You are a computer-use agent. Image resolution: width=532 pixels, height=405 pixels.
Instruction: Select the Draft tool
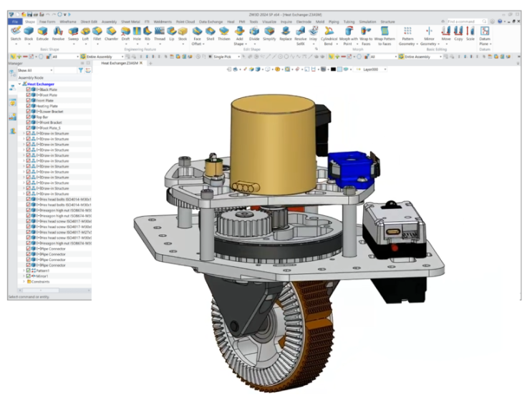(126, 34)
